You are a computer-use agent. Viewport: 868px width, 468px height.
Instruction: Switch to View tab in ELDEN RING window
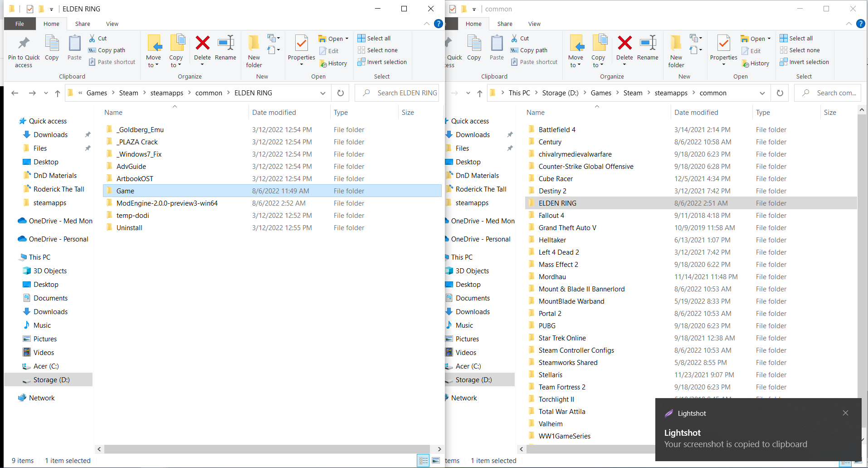pyautogui.click(x=112, y=24)
